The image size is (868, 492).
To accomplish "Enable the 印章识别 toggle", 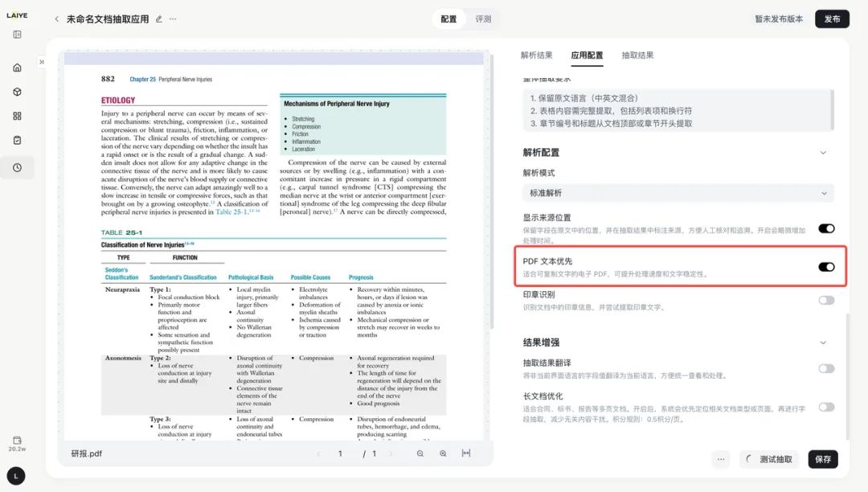I will 826,300.
